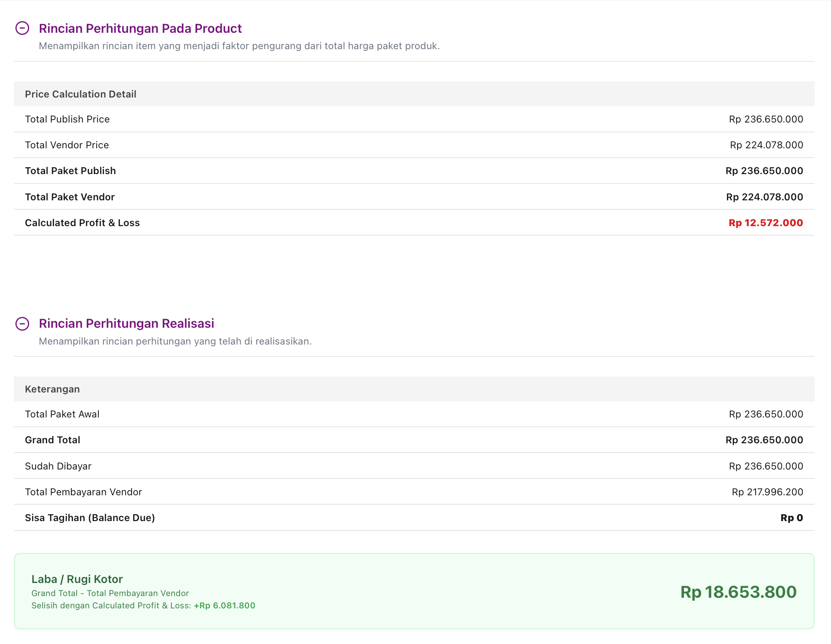Select Price Calculation Detail table header
The image size is (831, 644).
tap(81, 94)
